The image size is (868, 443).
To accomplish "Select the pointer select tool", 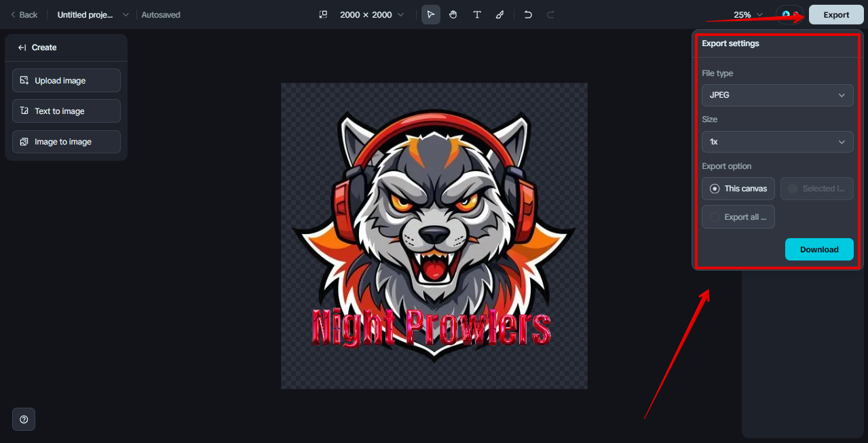I will [431, 14].
